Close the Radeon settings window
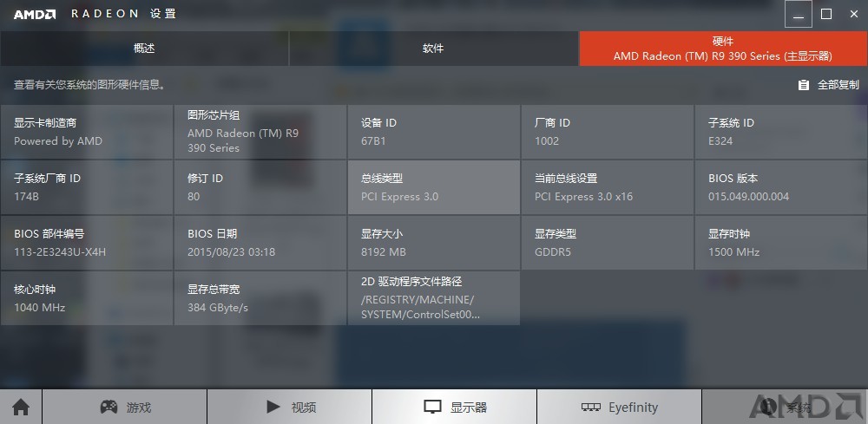Viewport: 868px width, 424px height. [853, 15]
